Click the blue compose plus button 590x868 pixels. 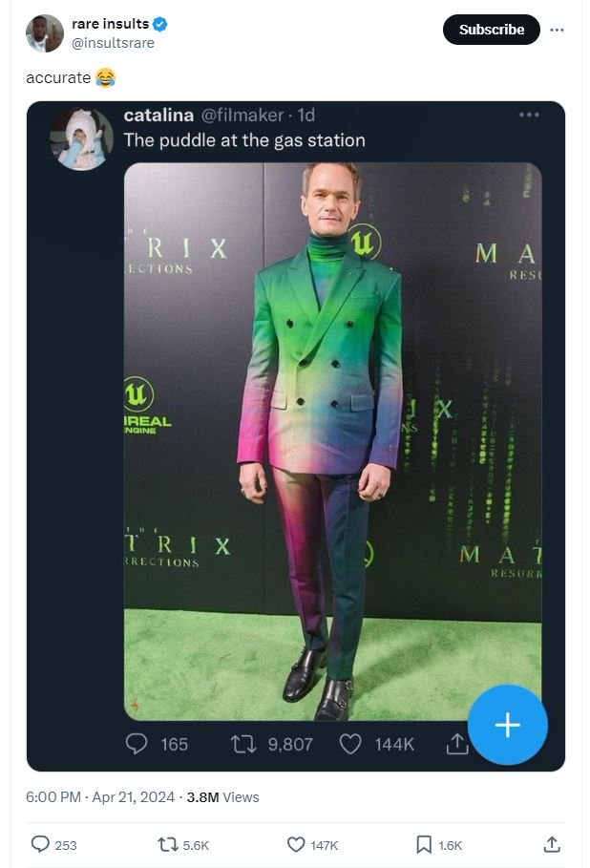(507, 725)
